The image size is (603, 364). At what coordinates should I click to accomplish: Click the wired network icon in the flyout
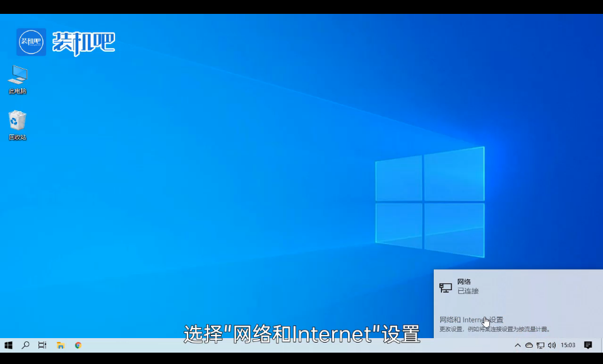point(445,288)
